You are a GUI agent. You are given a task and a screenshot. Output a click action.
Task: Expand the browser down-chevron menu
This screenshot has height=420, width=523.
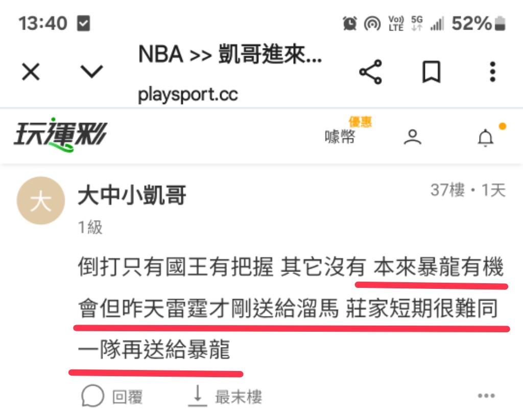coord(91,71)
